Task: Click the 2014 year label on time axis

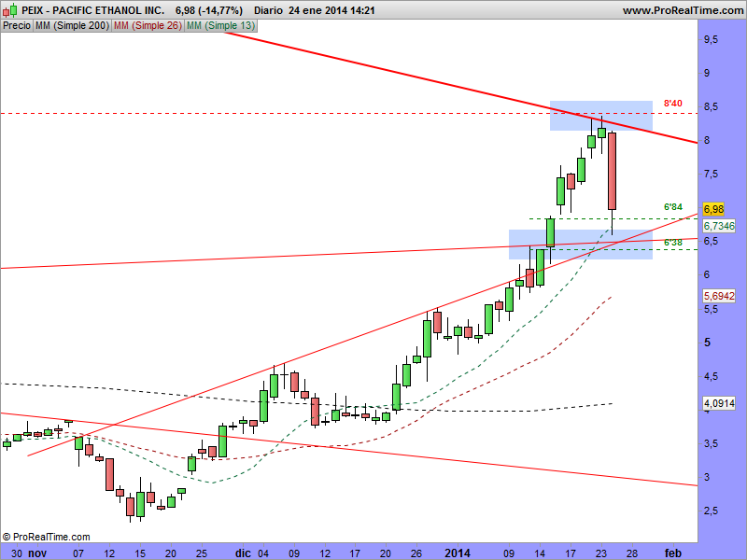Action: point(458,553)
